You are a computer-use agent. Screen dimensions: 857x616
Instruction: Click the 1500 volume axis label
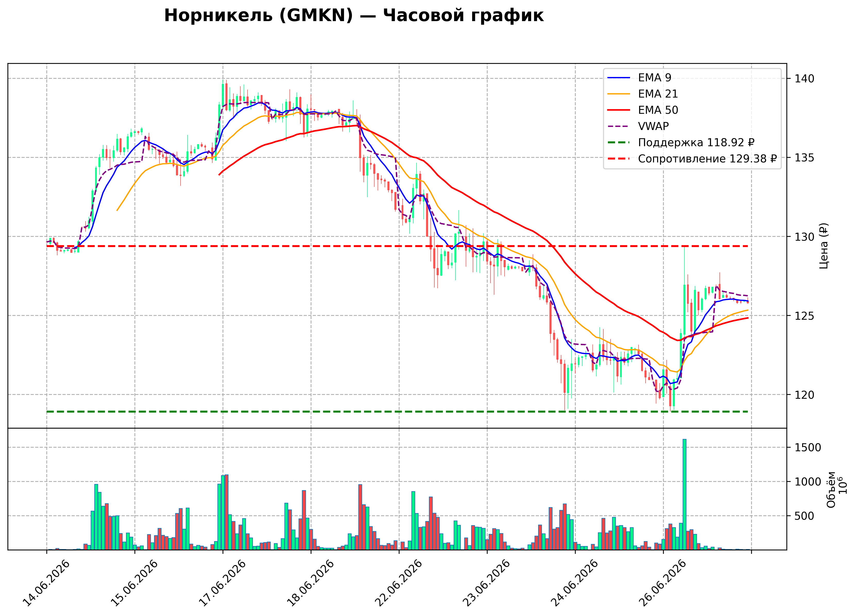(808, 448)
